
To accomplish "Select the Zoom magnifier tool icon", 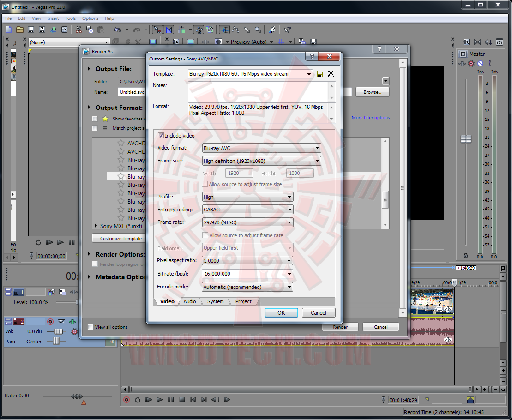I will click(x=258, y=30).
